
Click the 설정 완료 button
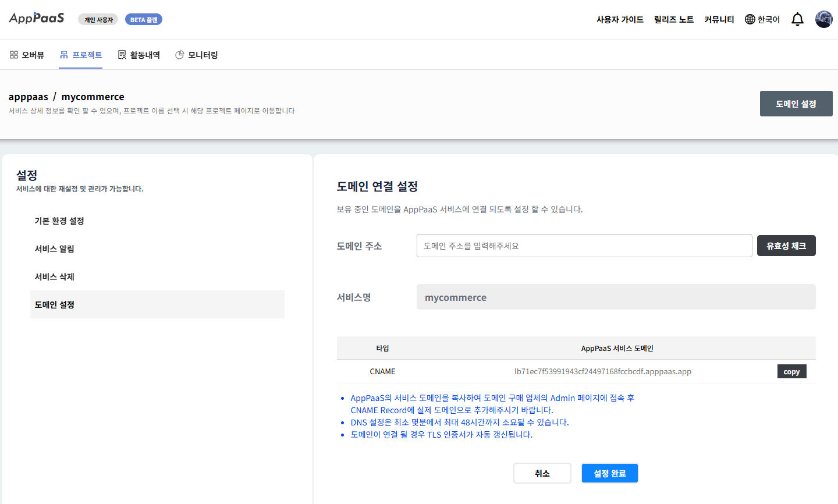[609, 473]
